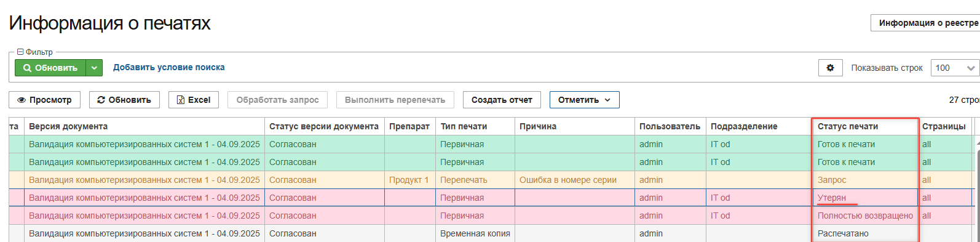This screenshot has width=980, height=242.
Task: Click the Препарат column header
Action: pyautogui.click(x=410, y=126)
